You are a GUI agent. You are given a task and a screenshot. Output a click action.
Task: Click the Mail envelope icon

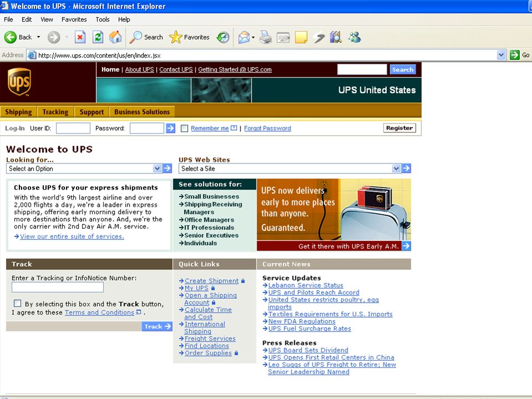click(244, 37)
